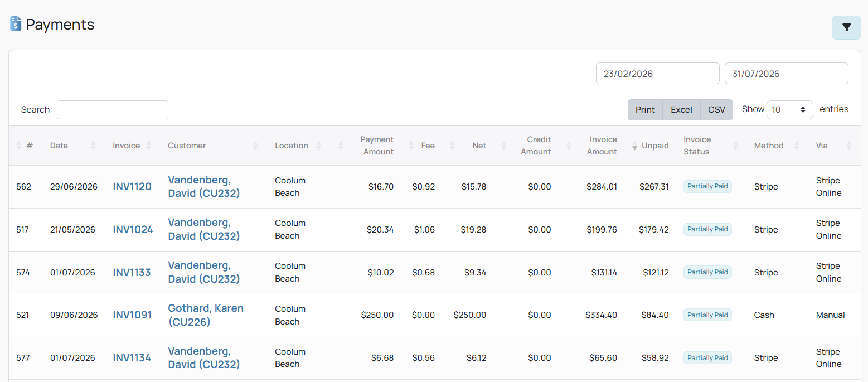Viewport: 868px width, 382px height.
Task: Click the Cash method cell
Action: (x=764, y=315)
